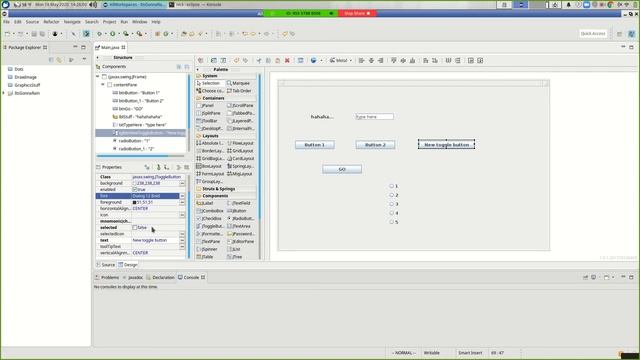Pick the JCheckBox component in the Palette

[x=210, y=219]
